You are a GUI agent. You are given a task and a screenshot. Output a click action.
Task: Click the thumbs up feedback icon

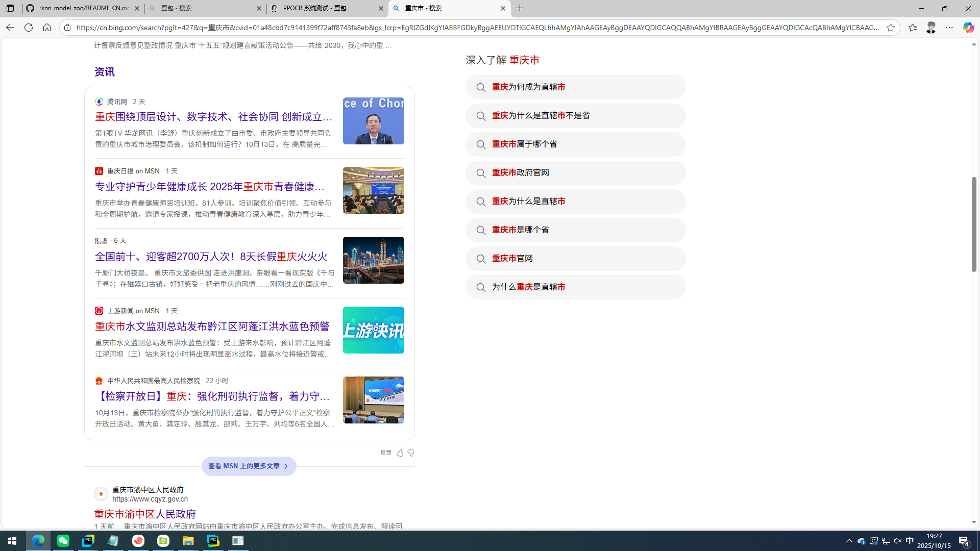(x=400, y=453)
